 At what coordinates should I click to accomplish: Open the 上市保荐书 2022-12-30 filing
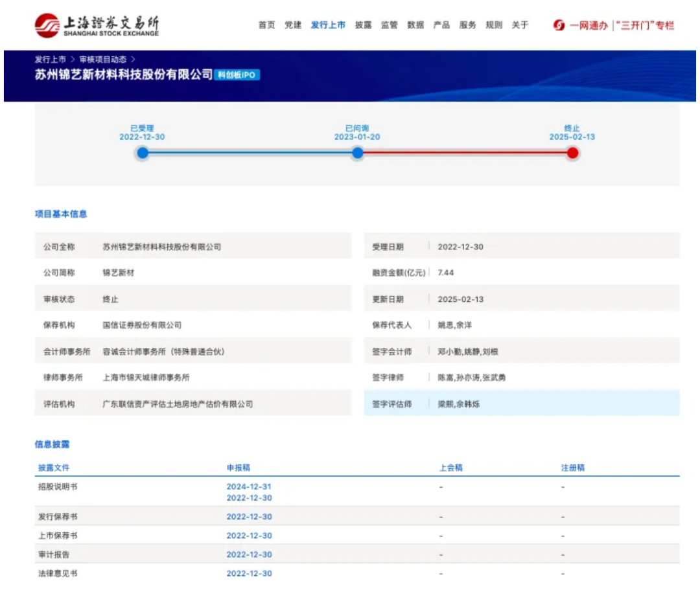[x=249, y=536]
